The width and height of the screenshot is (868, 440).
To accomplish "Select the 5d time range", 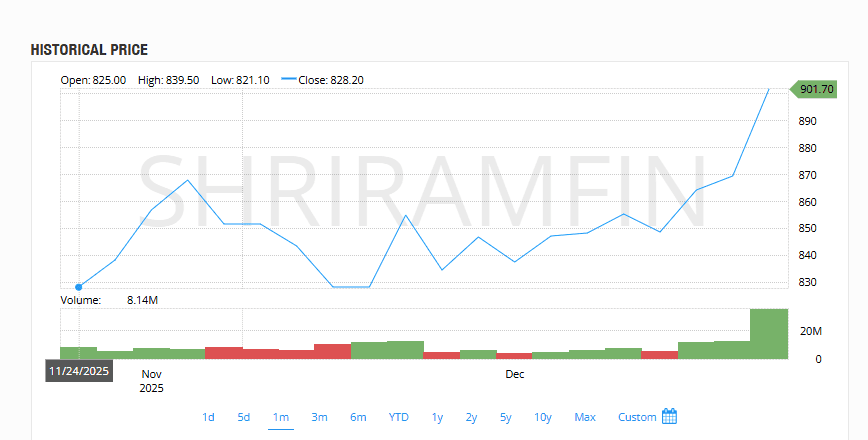I will pyautogui.click(x=244, y=417).
